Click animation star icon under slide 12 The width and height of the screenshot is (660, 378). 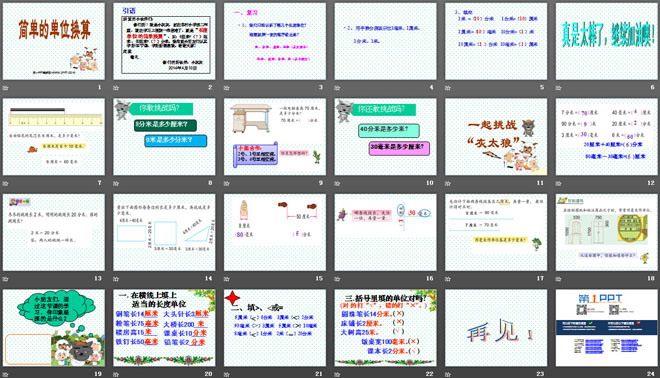(559, 184)
